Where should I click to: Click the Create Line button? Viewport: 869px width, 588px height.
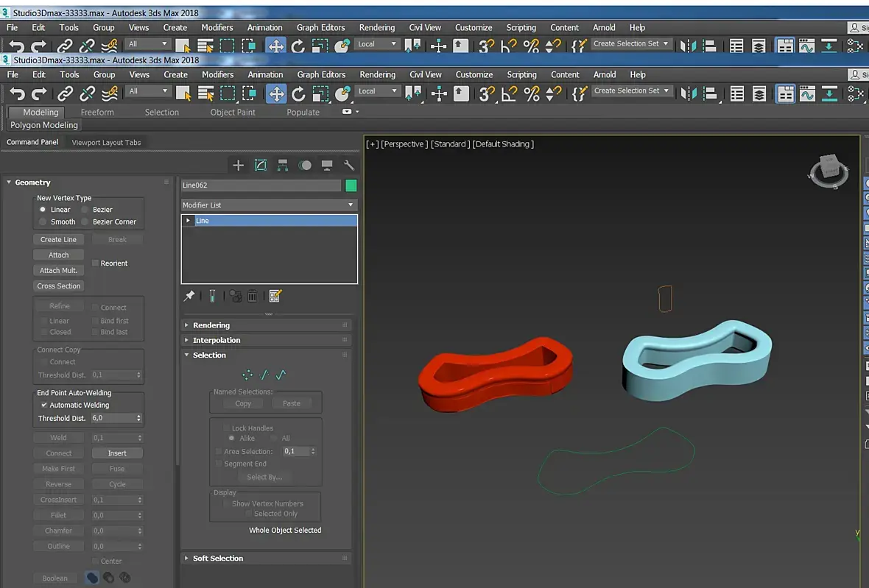coord(58,239)
